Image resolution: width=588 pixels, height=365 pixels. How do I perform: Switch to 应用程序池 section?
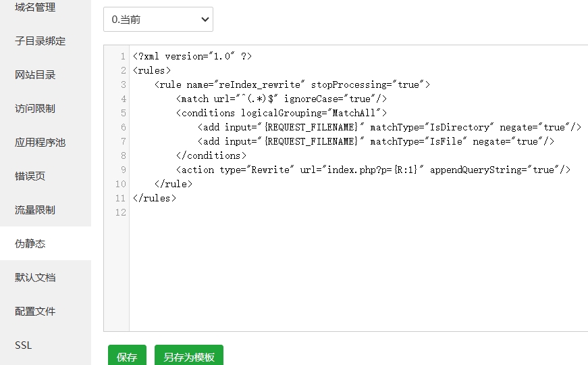coord(40,143)
